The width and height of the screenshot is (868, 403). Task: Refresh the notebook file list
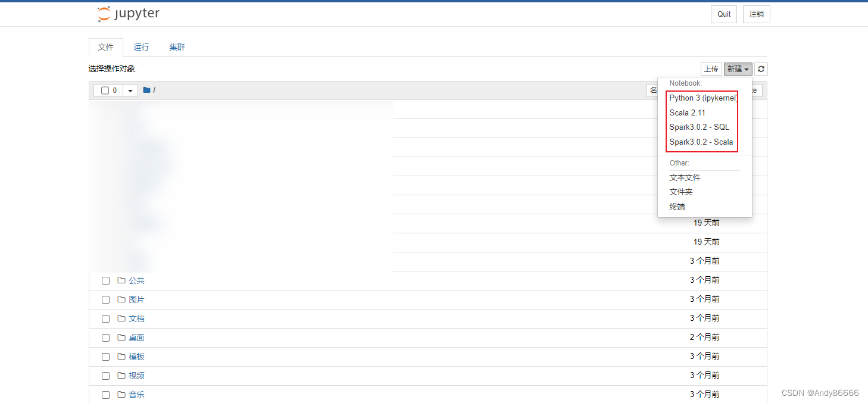pos(761,69)
